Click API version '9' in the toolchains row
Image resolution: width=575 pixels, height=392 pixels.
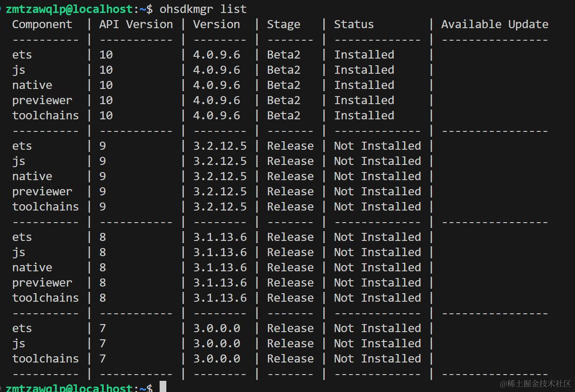point(102,207)
